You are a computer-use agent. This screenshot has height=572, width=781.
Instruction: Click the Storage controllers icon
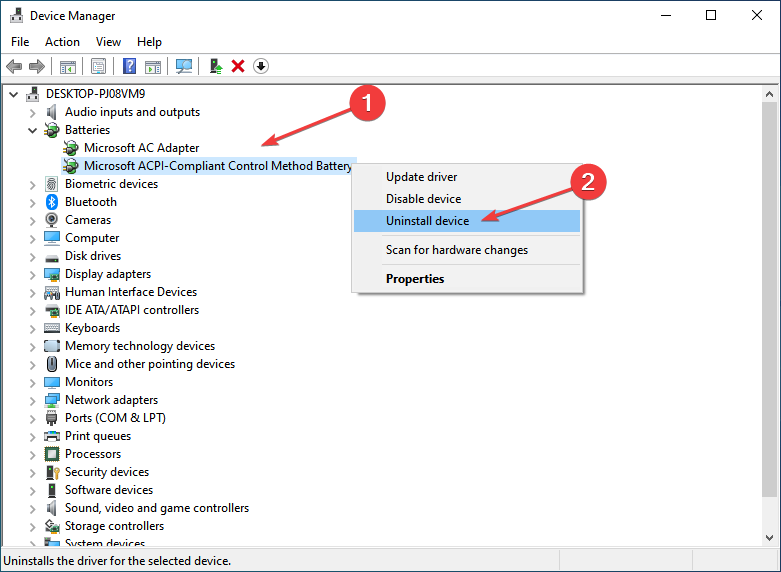(x=52, y=526)
